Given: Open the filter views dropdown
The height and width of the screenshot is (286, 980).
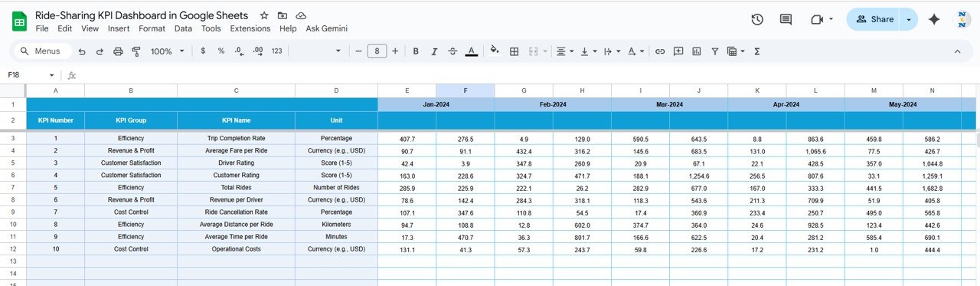Looking at the screenshot, I should [735, 51].
